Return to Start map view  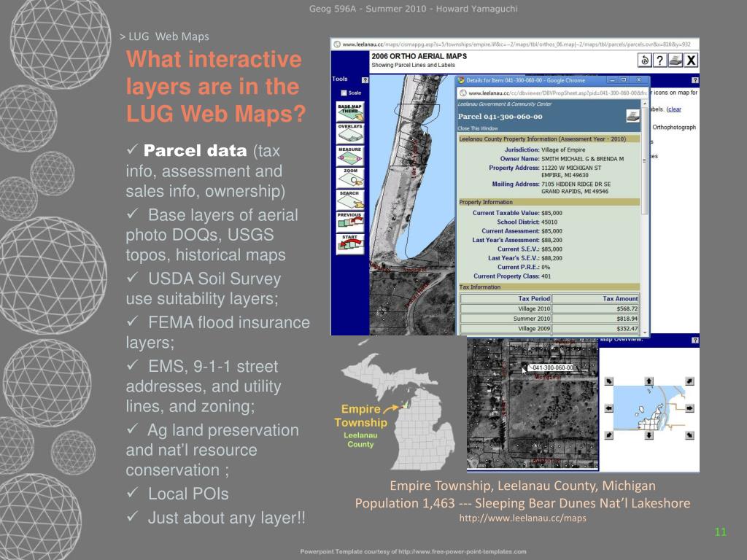click(350, 244)
